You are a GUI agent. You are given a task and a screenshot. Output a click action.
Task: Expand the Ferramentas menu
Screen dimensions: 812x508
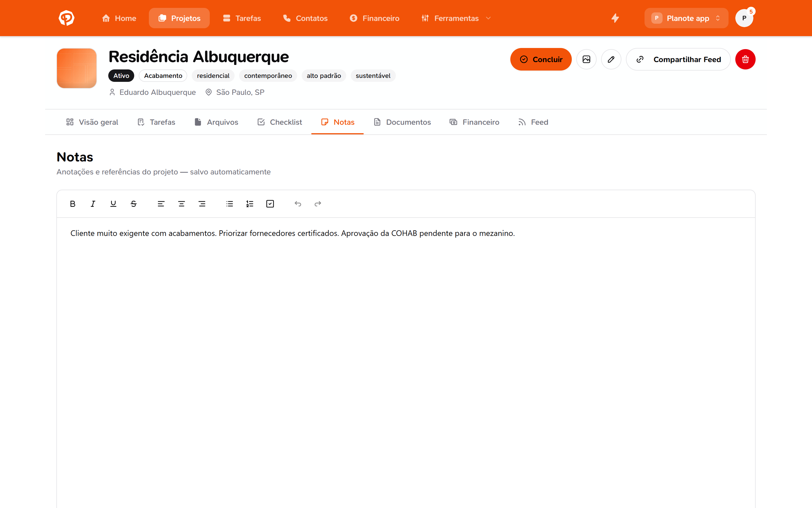(456, 18)
